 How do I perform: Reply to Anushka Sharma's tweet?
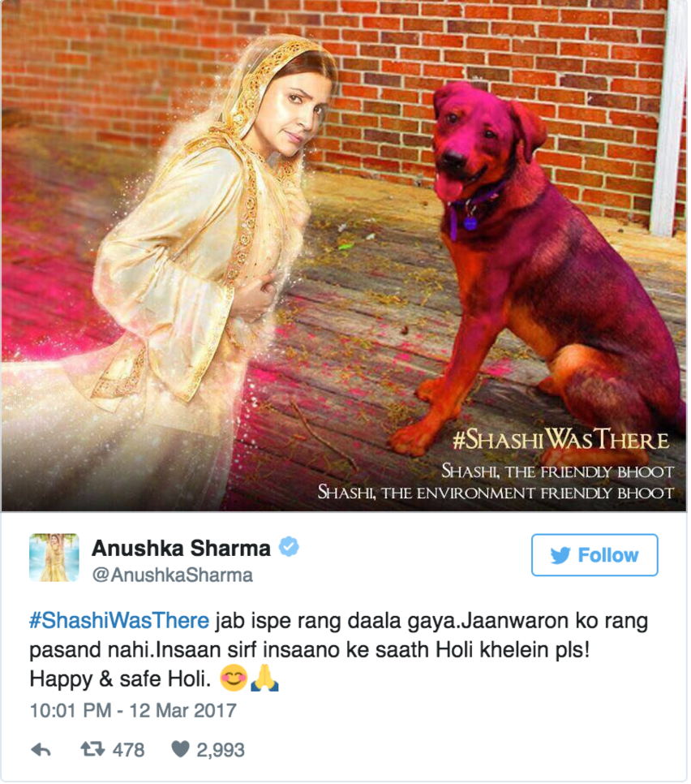click(x=41, y=749)
